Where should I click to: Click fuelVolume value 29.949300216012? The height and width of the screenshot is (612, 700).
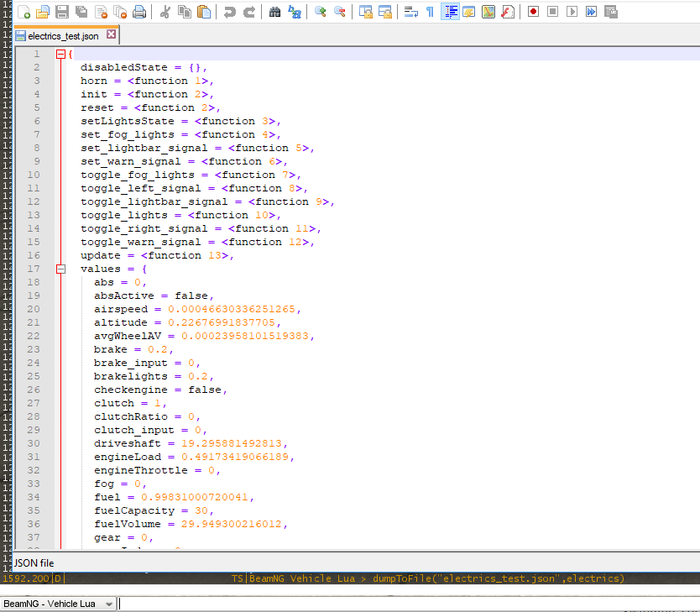coord(232,524)
